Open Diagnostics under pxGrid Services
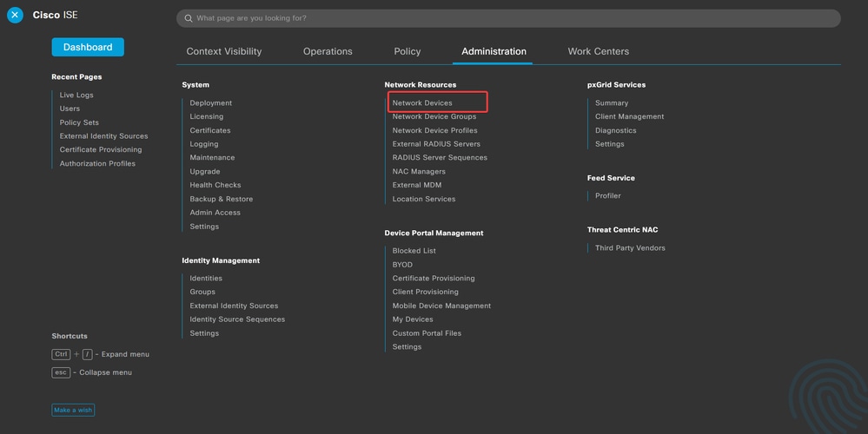This screenshot has width=868, height=434. coord(615,130)
